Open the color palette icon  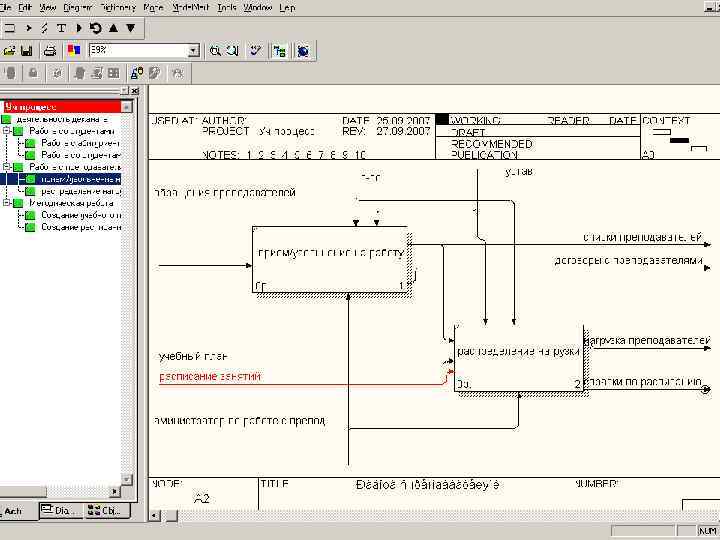pos(74,50)
